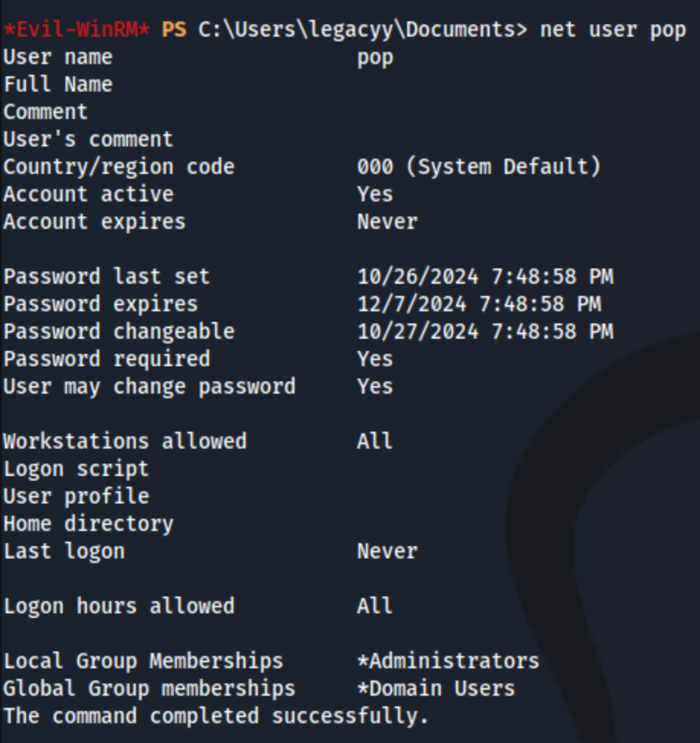The height and width of the screenshot is (743, 700).
Task: Click the 'net user pop' command text
Action: point(613,31)
